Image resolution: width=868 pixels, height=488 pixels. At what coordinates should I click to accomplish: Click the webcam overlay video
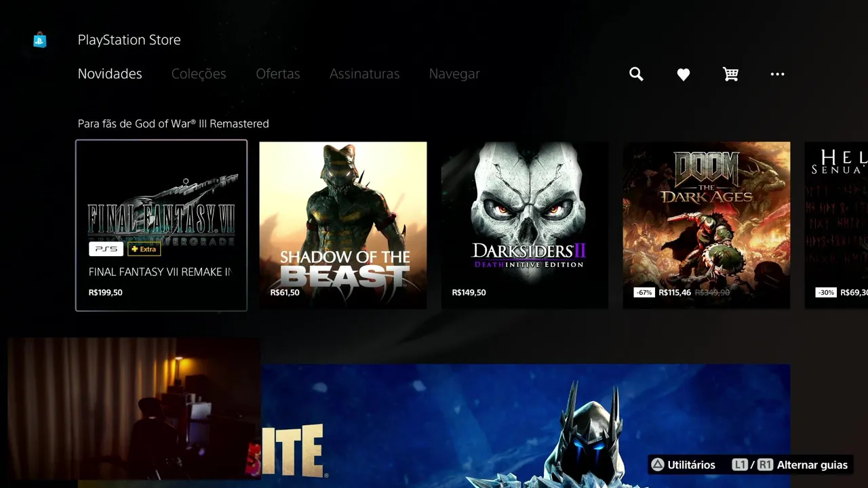coord(134,409)
